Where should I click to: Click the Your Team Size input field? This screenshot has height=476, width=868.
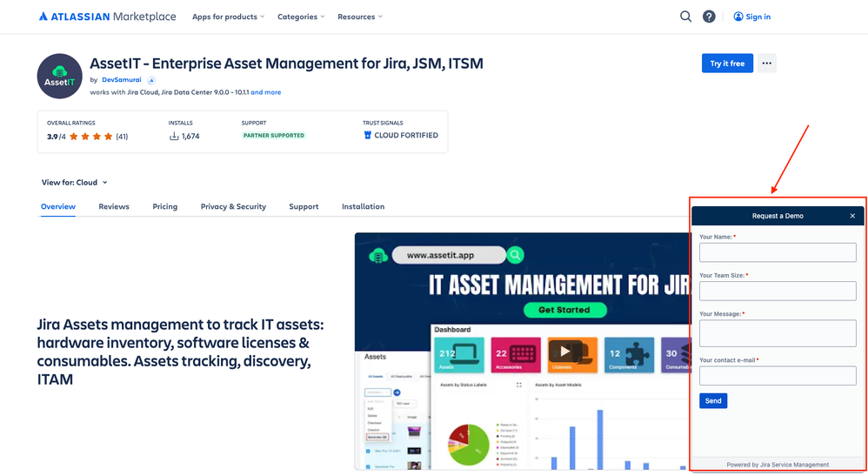[778, 291]
